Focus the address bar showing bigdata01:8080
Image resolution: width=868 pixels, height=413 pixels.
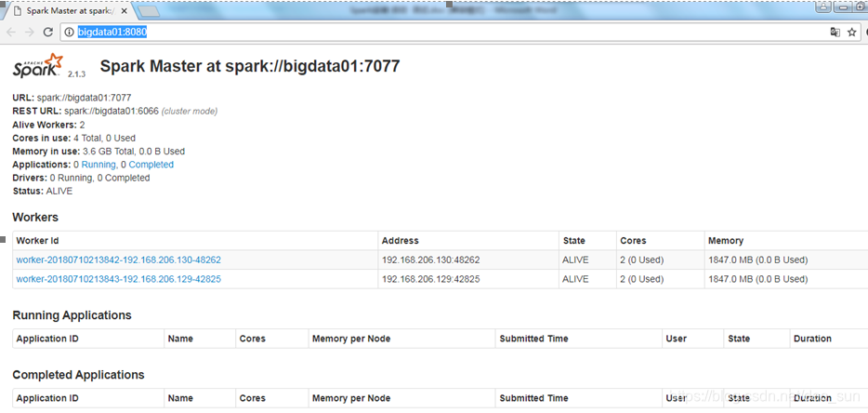coord(443,33)
